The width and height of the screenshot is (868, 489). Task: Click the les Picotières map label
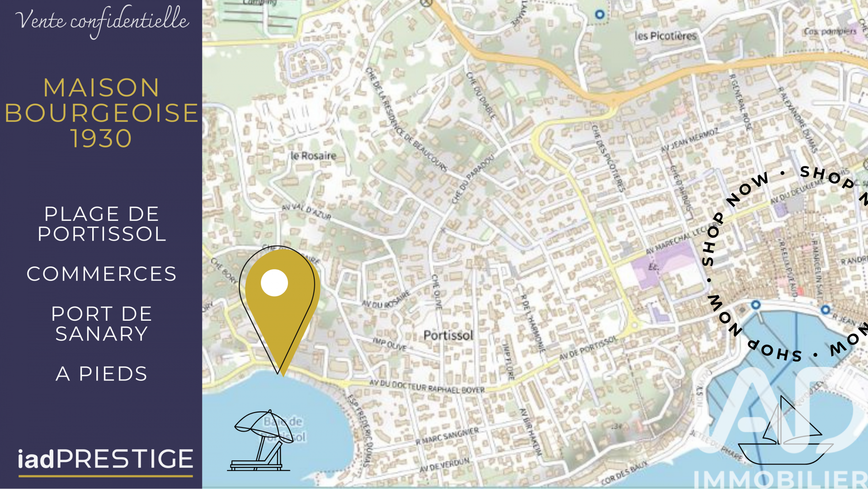point(665,36)
